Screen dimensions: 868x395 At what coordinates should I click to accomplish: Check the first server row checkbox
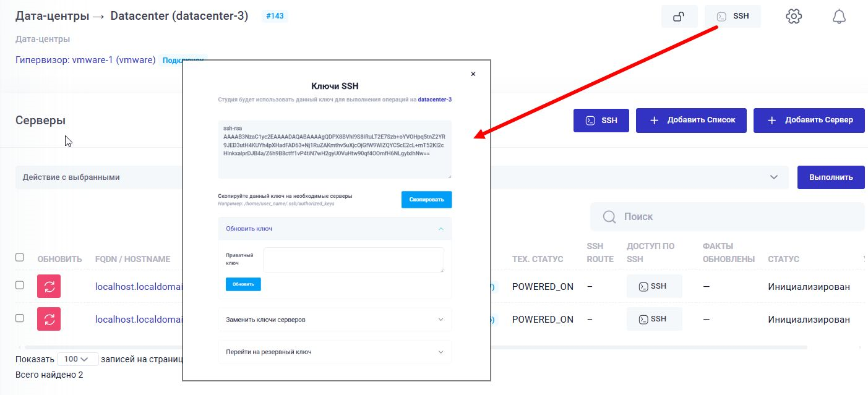pyautogui.click(x=19, y=285)
